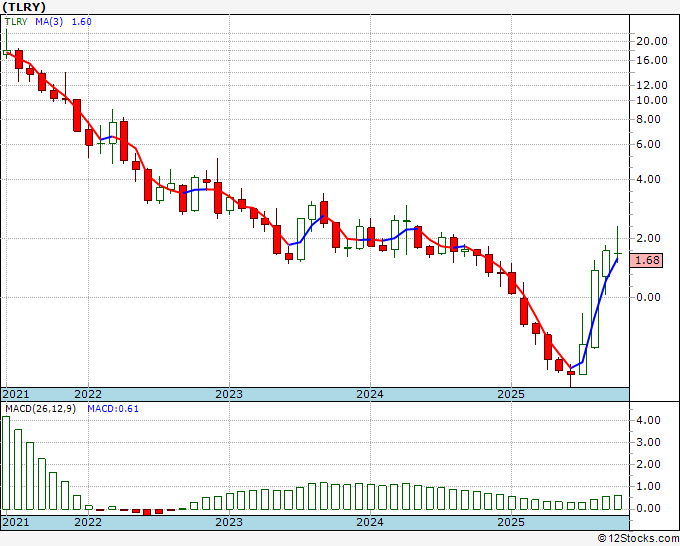Select 2022 on the price chart timeline
Viewport: 680px width, 546px height.
[88, 394]
